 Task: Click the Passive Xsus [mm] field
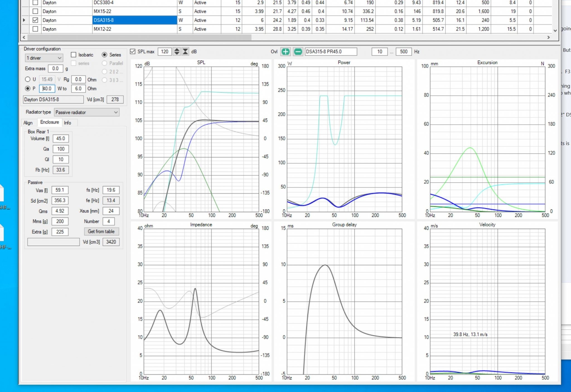111,211
